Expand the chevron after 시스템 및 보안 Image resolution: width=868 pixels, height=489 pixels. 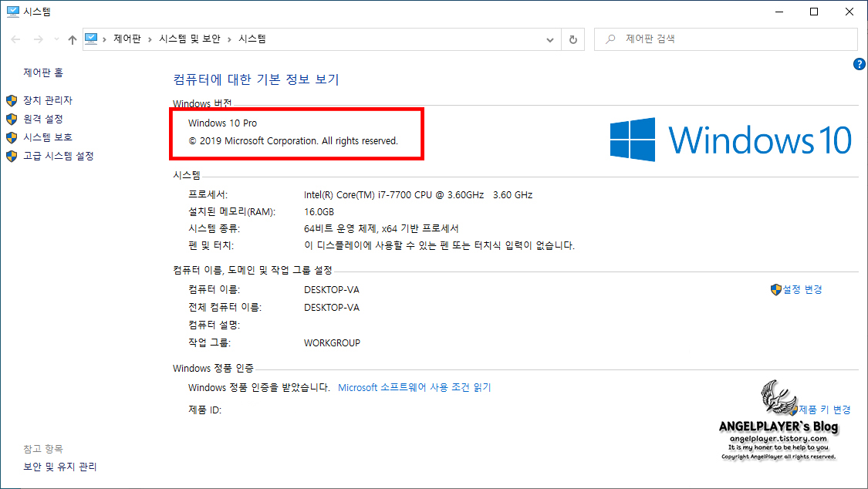pos(229,39)
